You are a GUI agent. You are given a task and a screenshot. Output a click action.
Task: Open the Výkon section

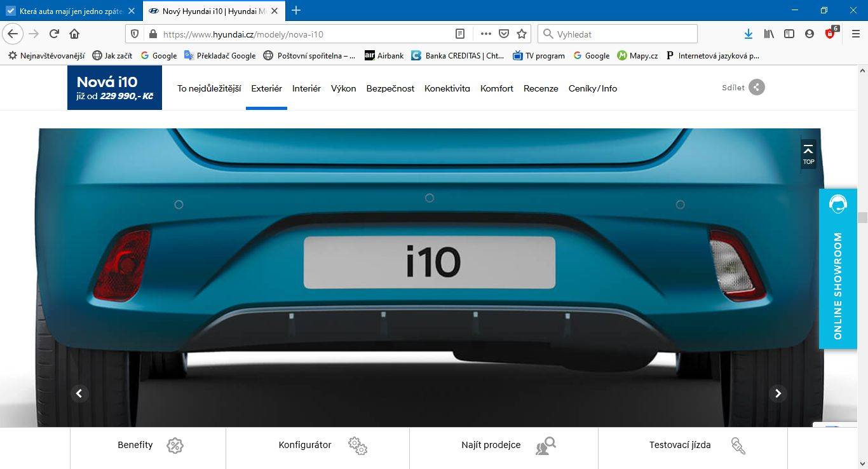point(343,88)
